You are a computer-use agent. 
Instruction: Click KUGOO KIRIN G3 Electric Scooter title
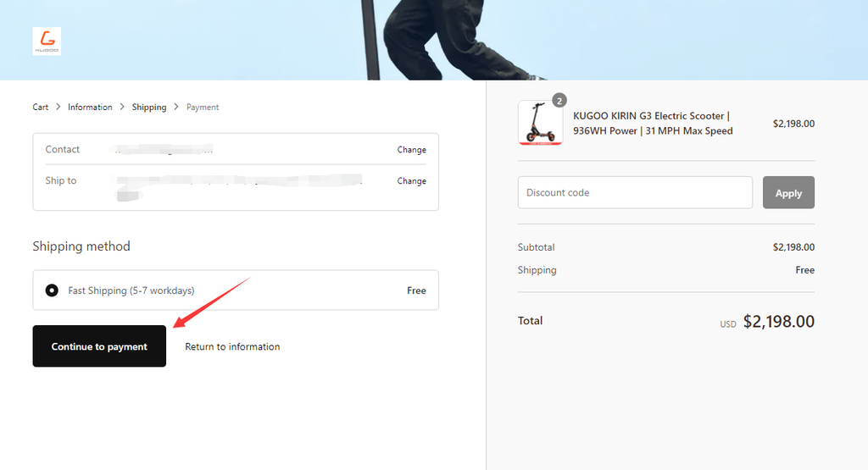click(653, 124)
